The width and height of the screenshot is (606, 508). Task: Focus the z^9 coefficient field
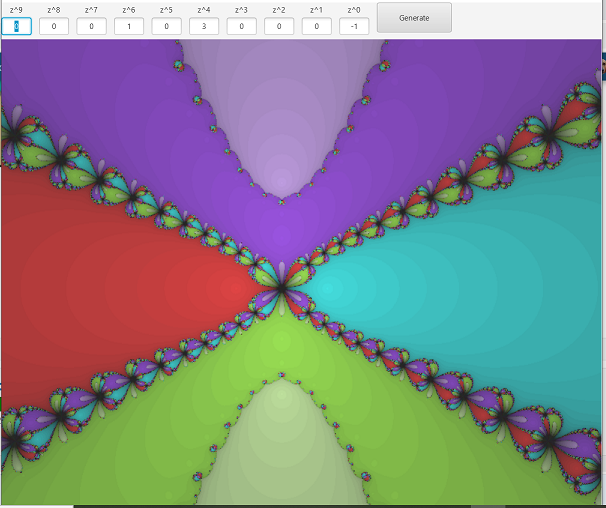coord(16,26)
